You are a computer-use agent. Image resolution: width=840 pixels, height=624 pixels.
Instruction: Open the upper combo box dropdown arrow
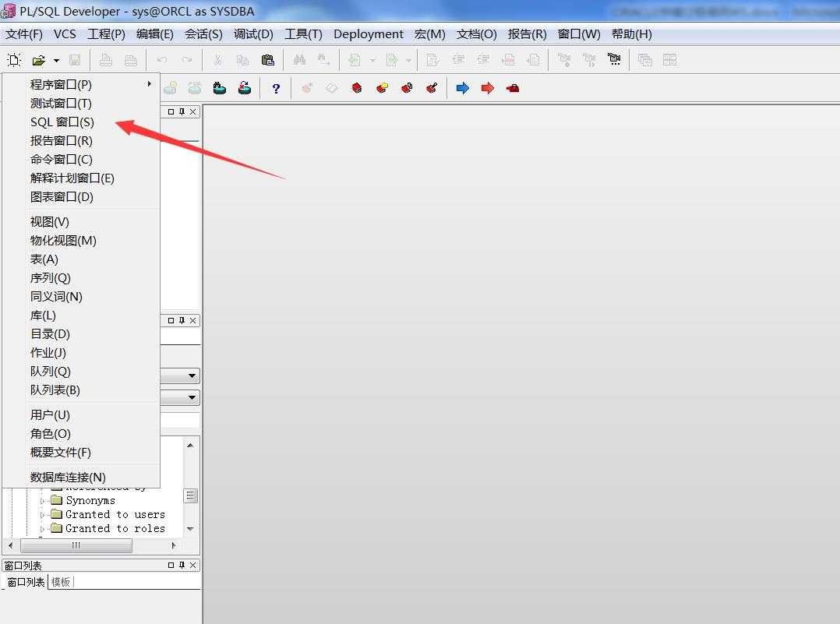[x=192, y=376]
